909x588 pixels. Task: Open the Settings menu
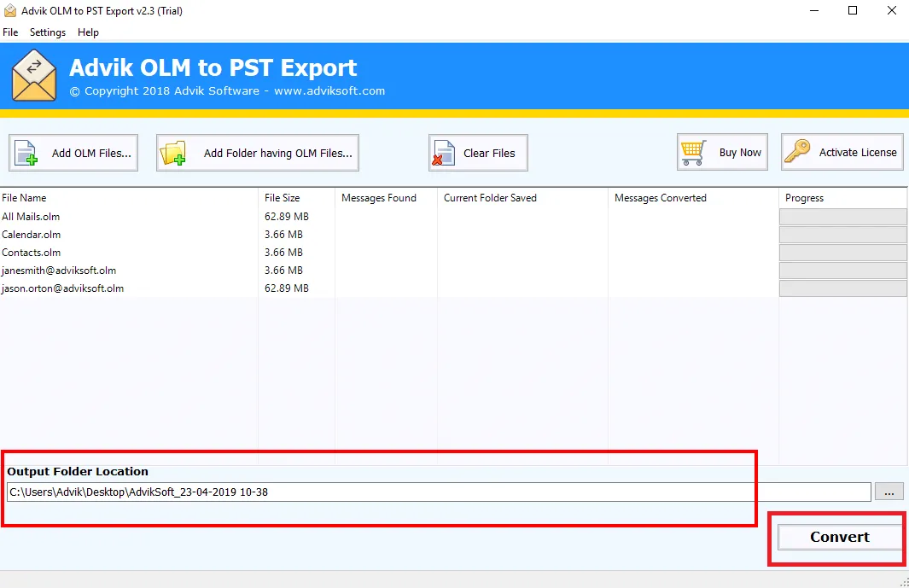point(48,32)
